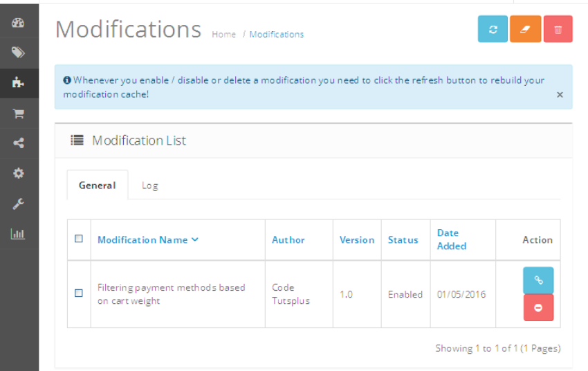Sort the table by Date Added

(452, 239)
